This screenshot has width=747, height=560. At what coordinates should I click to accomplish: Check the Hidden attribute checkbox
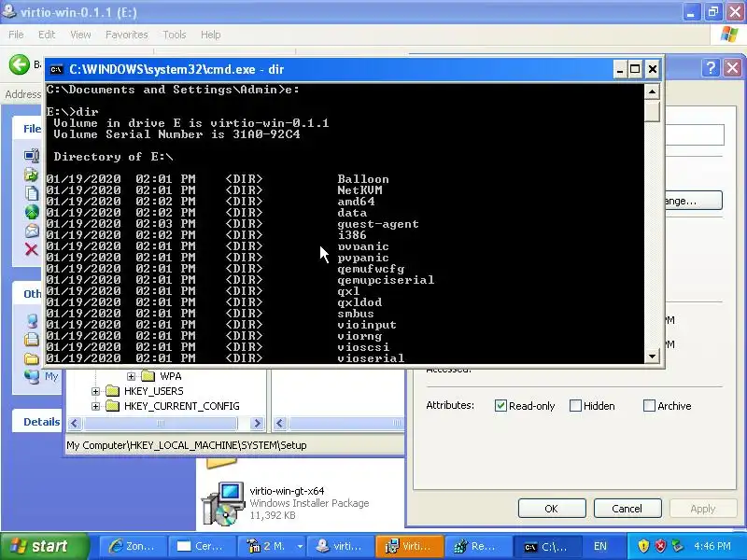click(x=575, y=406)
